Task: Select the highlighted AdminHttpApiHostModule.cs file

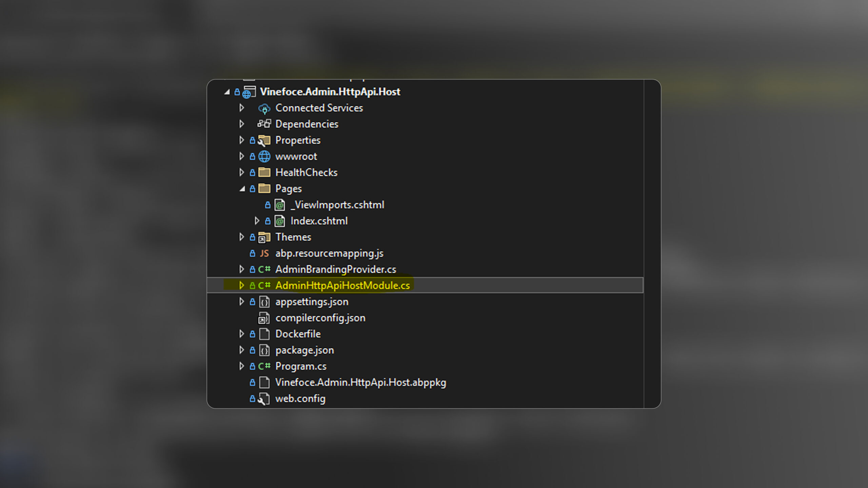Action: tap(342, 285)
